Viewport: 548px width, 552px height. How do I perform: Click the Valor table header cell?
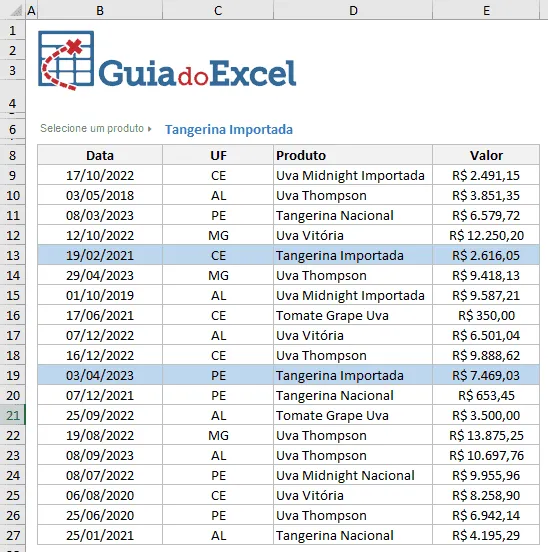[x=486, y=155]
